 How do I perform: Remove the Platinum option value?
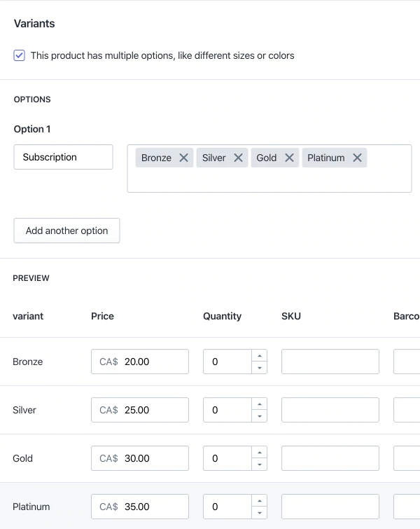[x=357, y=158]
